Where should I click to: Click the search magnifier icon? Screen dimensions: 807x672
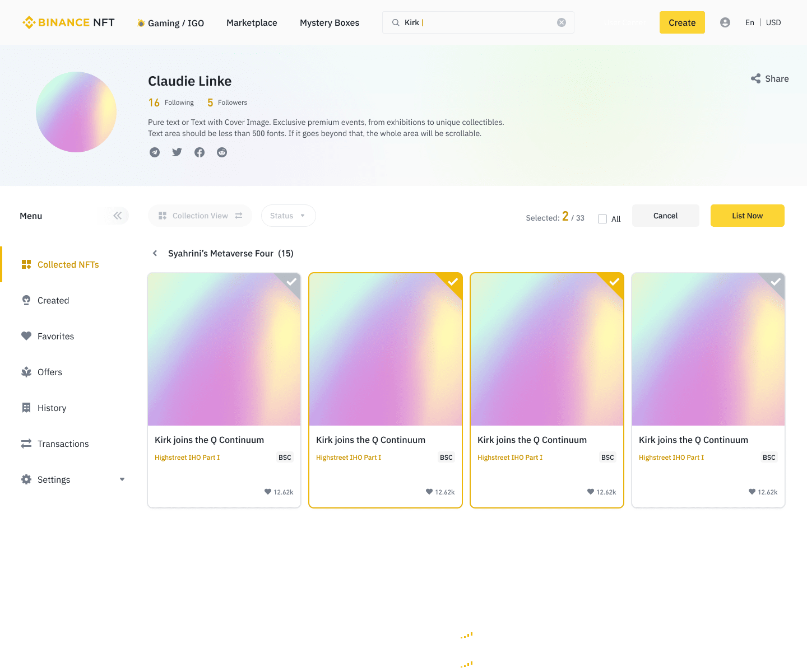[x=396, y=22]
